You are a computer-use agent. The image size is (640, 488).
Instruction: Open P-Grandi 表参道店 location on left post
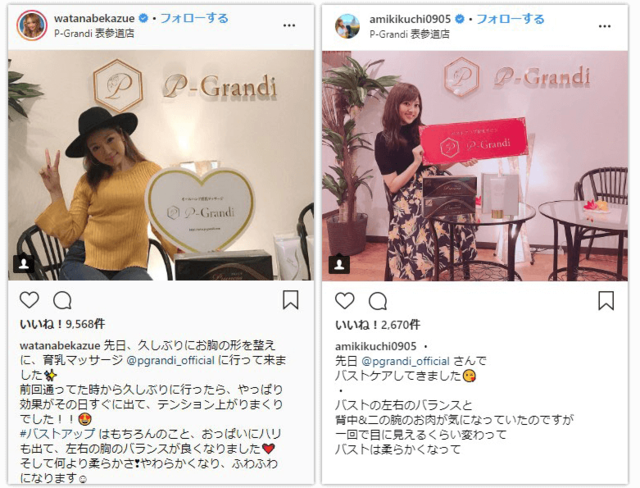click(94, 33)
